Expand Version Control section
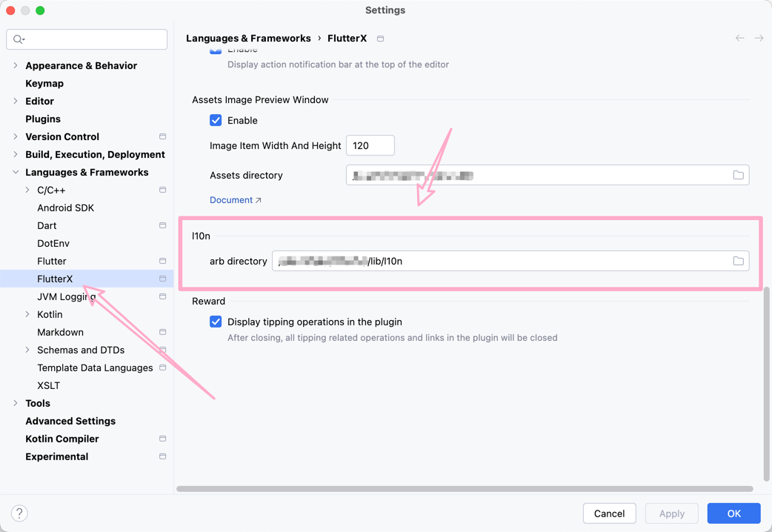Viewport: 772px width, 532px height. (16, 136)
